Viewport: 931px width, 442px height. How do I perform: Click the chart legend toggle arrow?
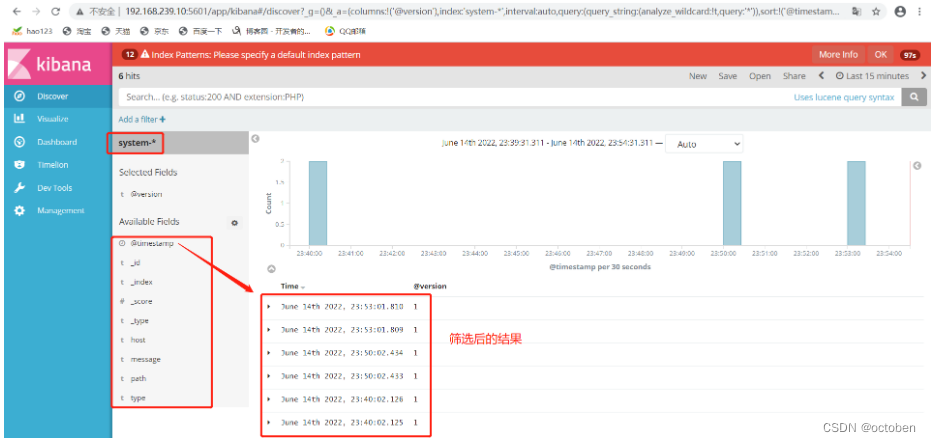coord(917,166)
